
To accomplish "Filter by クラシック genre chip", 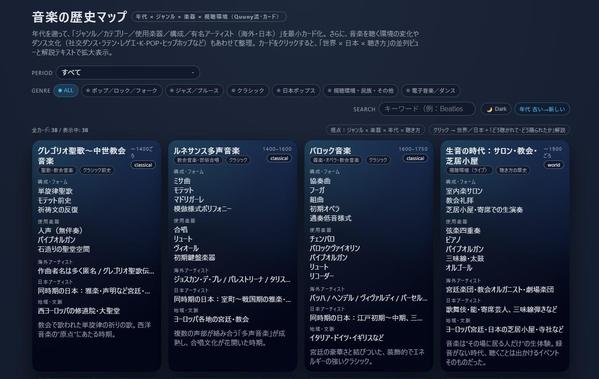I will 248,91.
